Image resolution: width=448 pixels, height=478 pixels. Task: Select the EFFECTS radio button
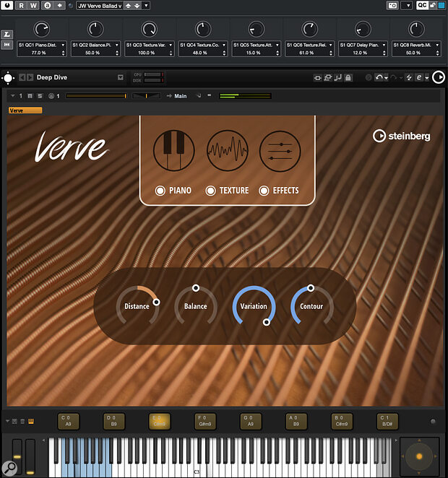[x=264, y=191]
